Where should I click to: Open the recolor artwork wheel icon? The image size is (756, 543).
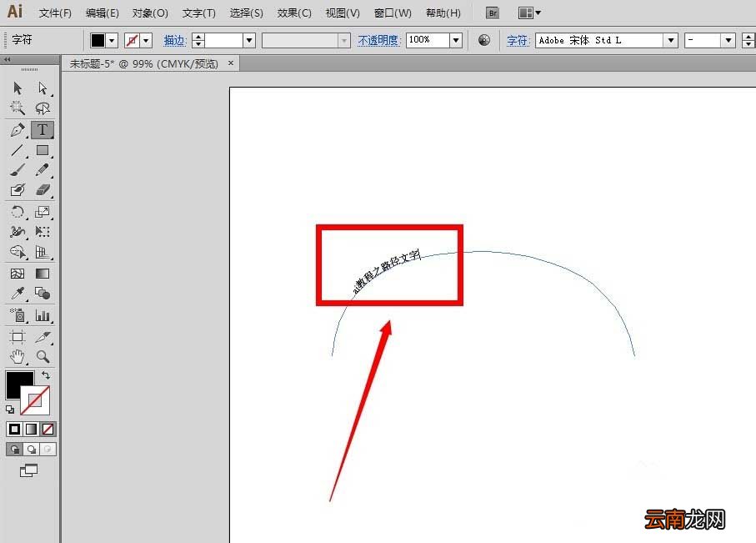point(484,40)
